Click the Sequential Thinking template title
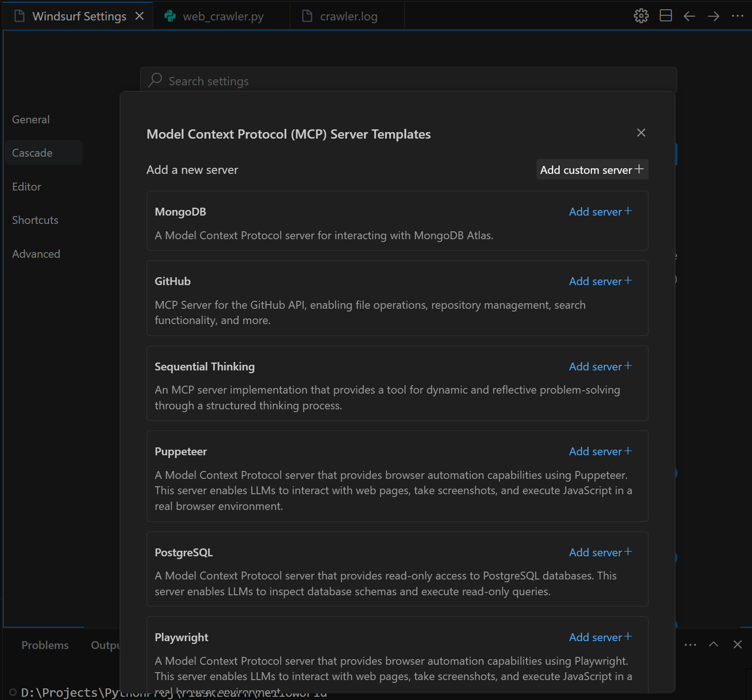The width and height of the screenshot is (752, 700). pos(204,367)
